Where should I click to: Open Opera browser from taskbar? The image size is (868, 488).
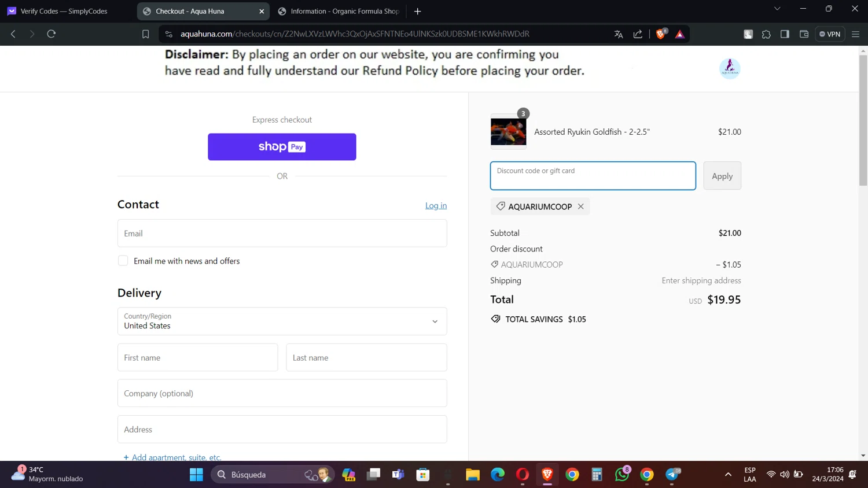pyautogui.click(x=523, y=475)
